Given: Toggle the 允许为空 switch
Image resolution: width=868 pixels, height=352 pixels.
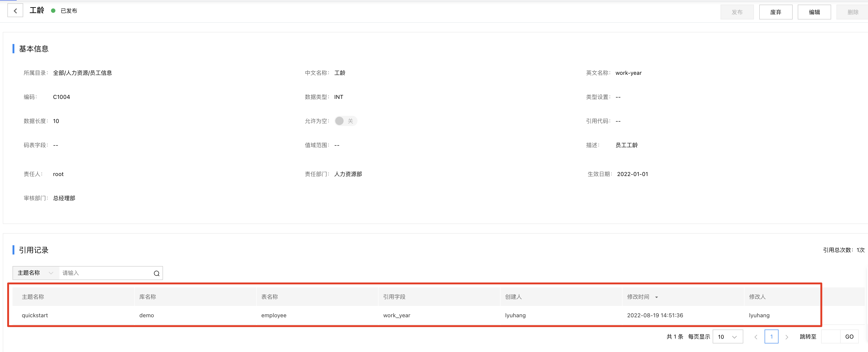Looking at the screenshot, I should (x=345, y=121).
